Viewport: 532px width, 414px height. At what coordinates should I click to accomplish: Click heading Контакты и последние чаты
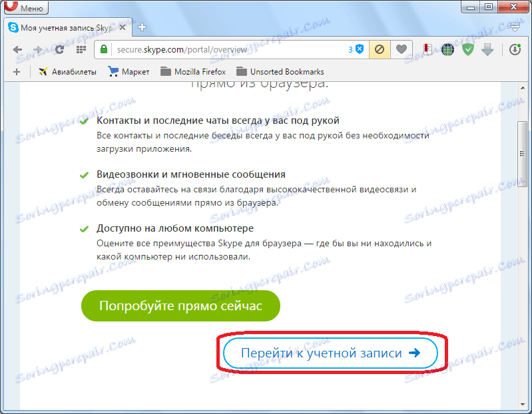(218, 120)
